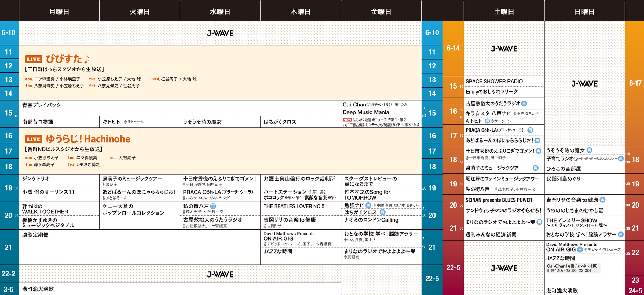Click the rebroadcast icon next to 古屋敷裕大のうたうラジオ on Saturday
Screen dimensions: 644x295
point(524,104)
